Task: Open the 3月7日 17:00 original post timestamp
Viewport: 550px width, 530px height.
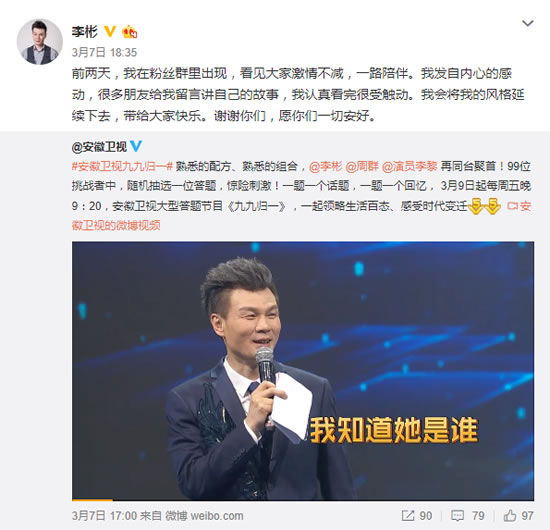Action: pyautogui.click(x=104, y=516)
